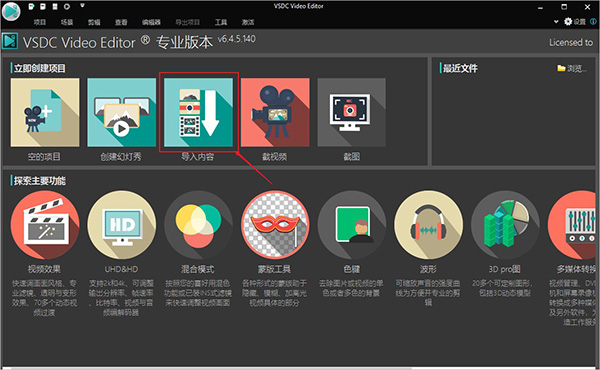Launch the 截图 screen capture tile
600x370 pixels.
coord(352,112)
